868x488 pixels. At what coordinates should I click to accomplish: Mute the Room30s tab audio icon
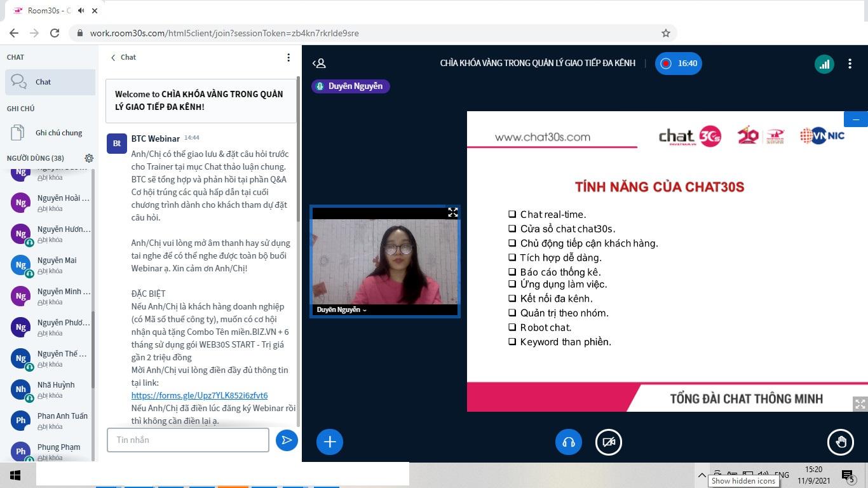81,11
